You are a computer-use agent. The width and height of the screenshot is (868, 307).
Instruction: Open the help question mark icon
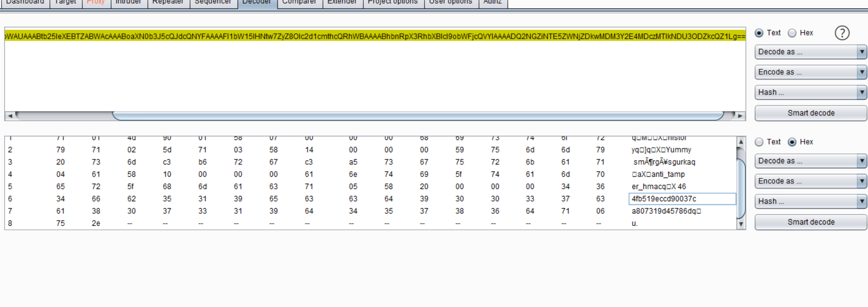[x=842, y=33]
